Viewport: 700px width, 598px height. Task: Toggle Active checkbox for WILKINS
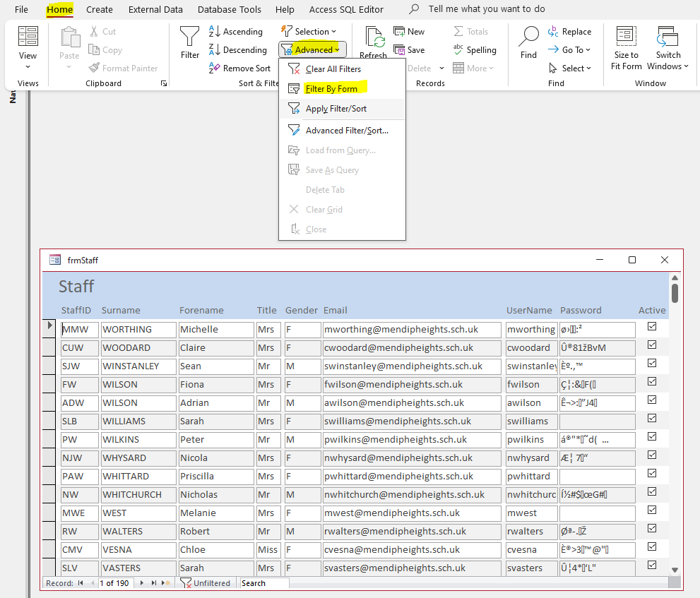[x=652, y=436]
